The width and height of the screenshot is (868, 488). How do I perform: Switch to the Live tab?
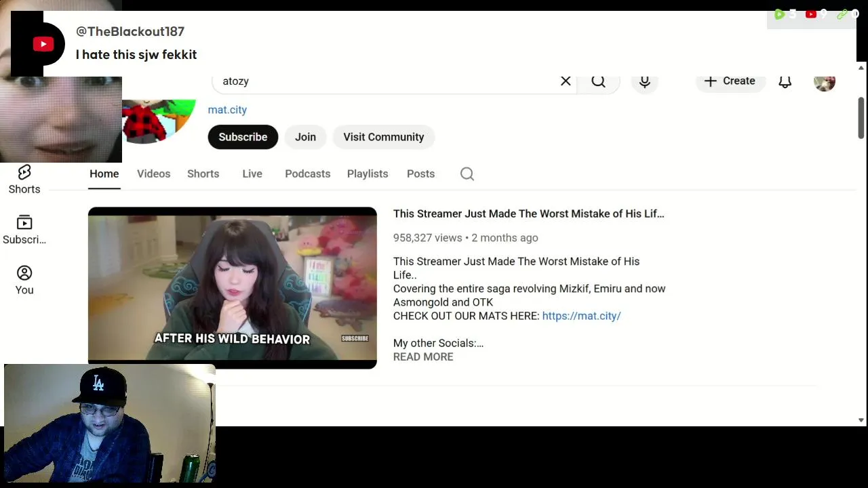pos(252,174)
